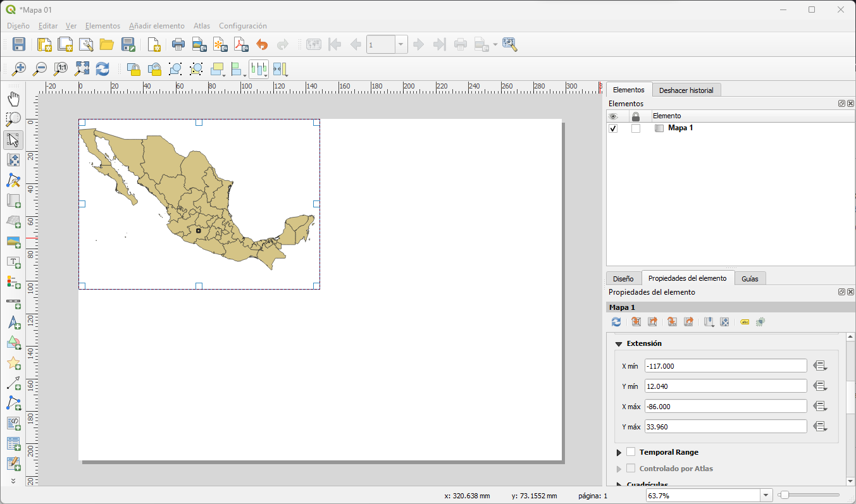Select the Pan layout hand tool
The height and width of the screenshot is (504, 856).
point(13,99)
